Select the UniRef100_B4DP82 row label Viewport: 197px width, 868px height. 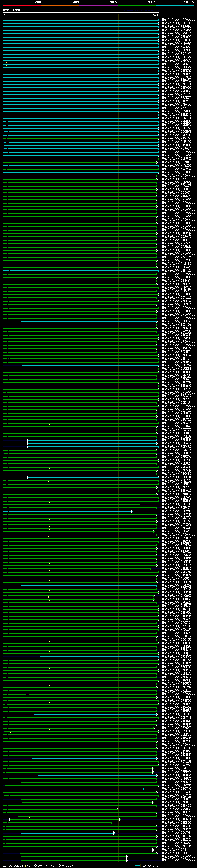(177, 822)
